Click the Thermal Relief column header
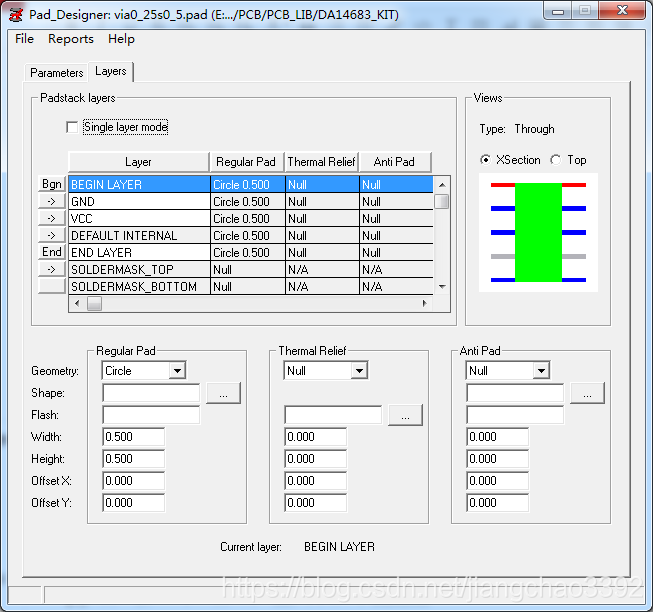 pyautogui.click(x=322, y=162)
